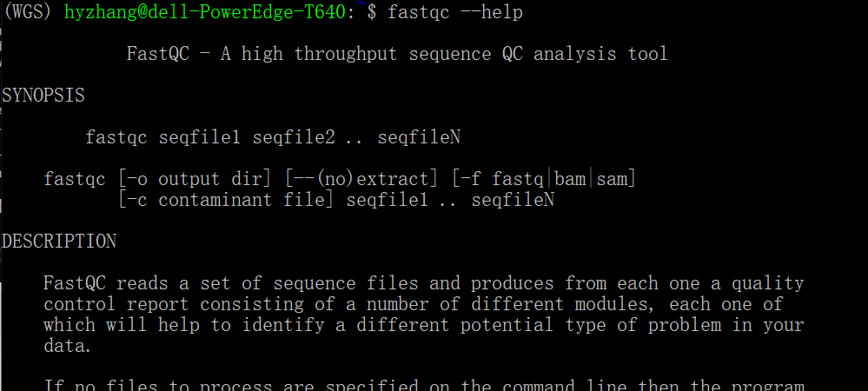The image size is (868, 391).
Task: Click the 'DESCRIPTION' section heading
Action: tap(59, 241)
